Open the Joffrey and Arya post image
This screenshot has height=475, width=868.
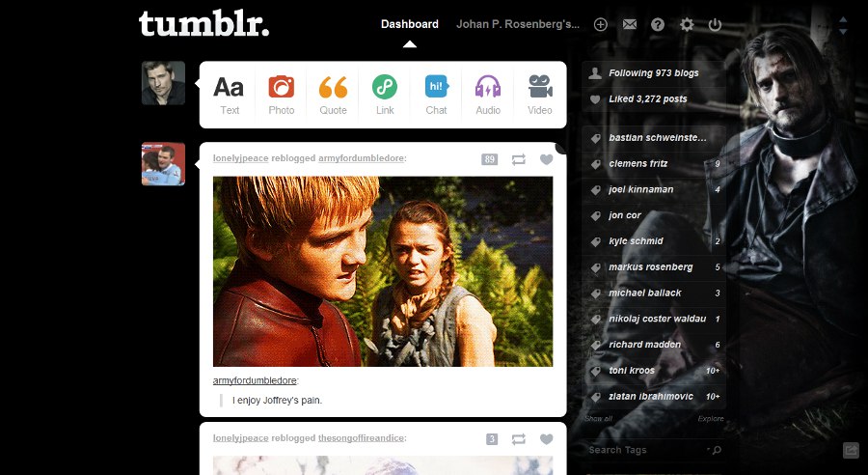[x=383, y=271]
